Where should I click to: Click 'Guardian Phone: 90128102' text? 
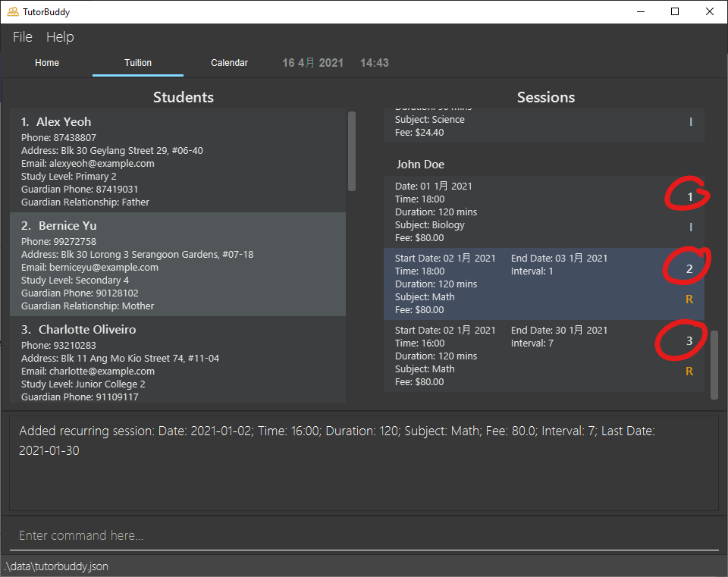pos(80,293)
